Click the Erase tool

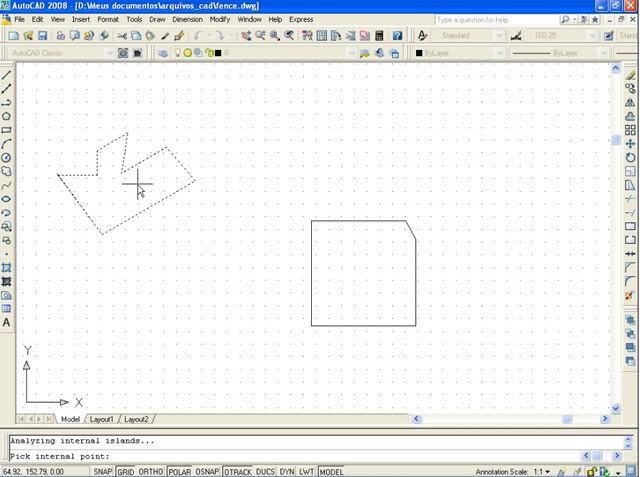(x=630, y=75)
